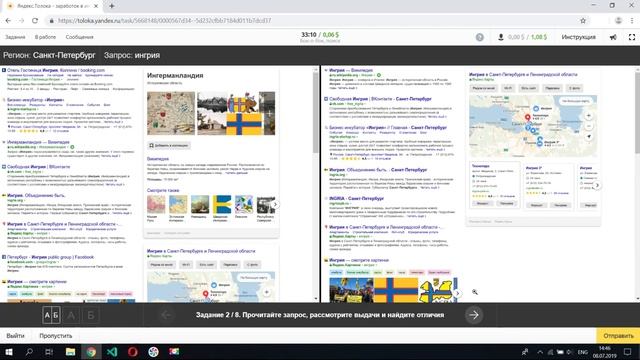Viewport: 640px width, 360px height.
Task: Open the Chrome profile avatar icon
Action: tap(618, 20)
